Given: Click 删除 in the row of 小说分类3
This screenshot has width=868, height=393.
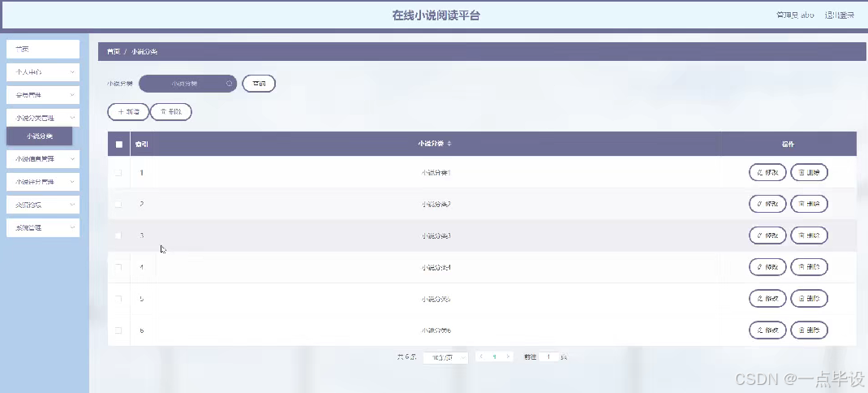Looking at the screenshot, I should (809, 235).
